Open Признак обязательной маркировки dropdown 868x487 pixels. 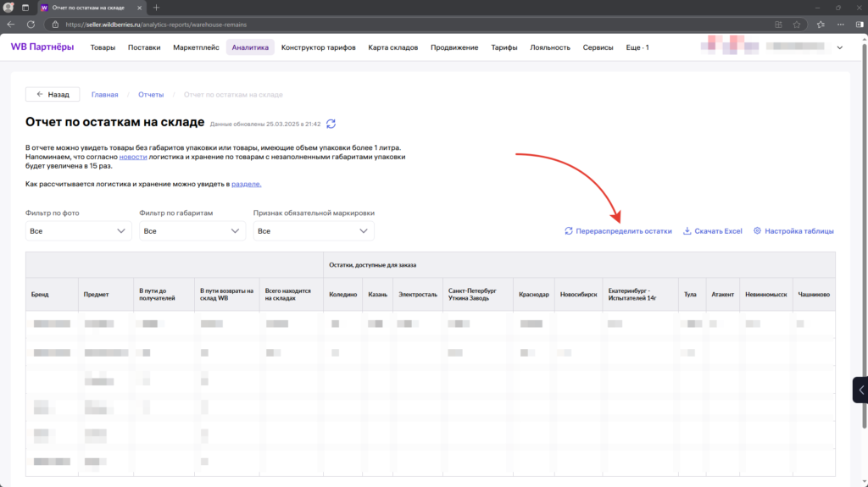coord(314,230)
